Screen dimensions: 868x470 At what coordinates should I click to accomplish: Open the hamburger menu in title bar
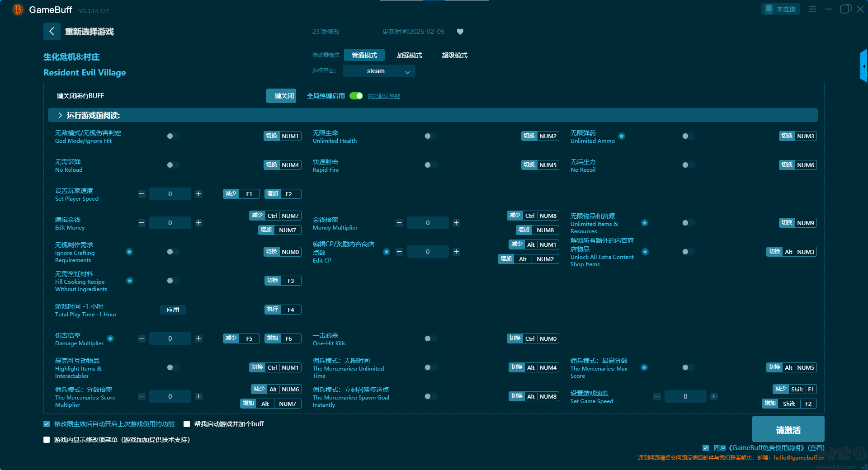pyautogui.click(x=812, y=9)
